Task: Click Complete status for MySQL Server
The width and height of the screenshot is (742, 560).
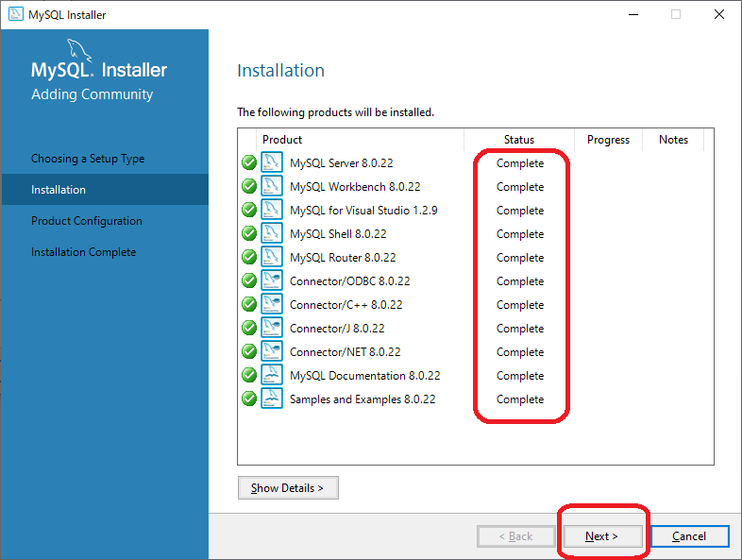Action: tap(520, 163)
